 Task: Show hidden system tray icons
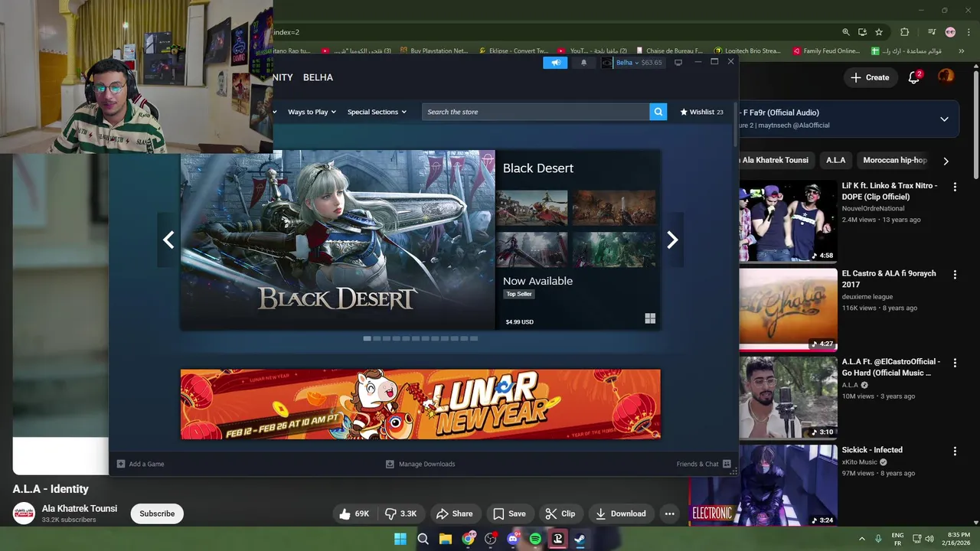[x=861, y=539]
